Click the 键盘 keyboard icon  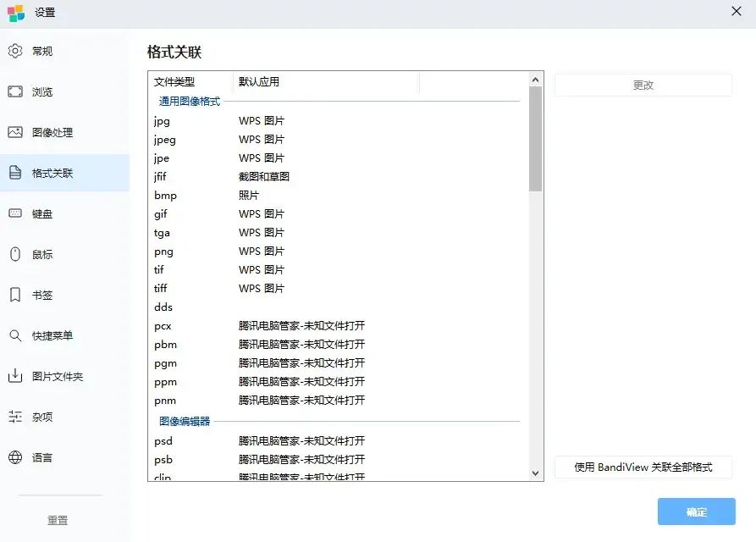tap(15, 213)
